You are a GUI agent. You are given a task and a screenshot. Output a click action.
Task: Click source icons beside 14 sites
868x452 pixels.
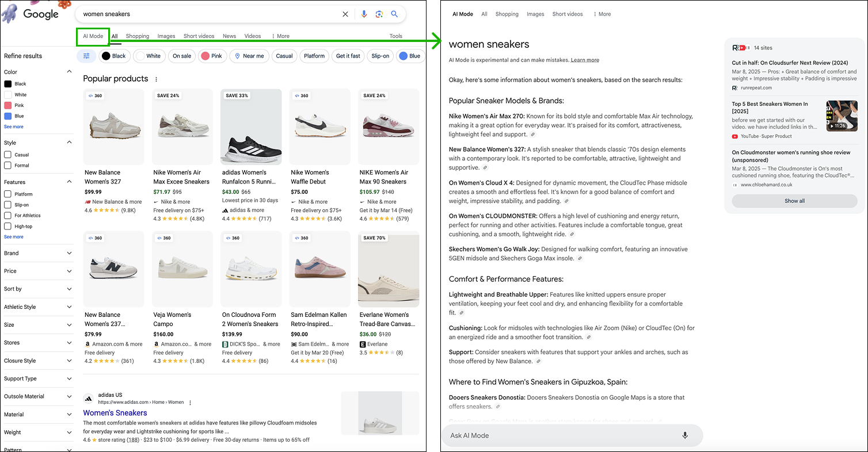point(741,48)
